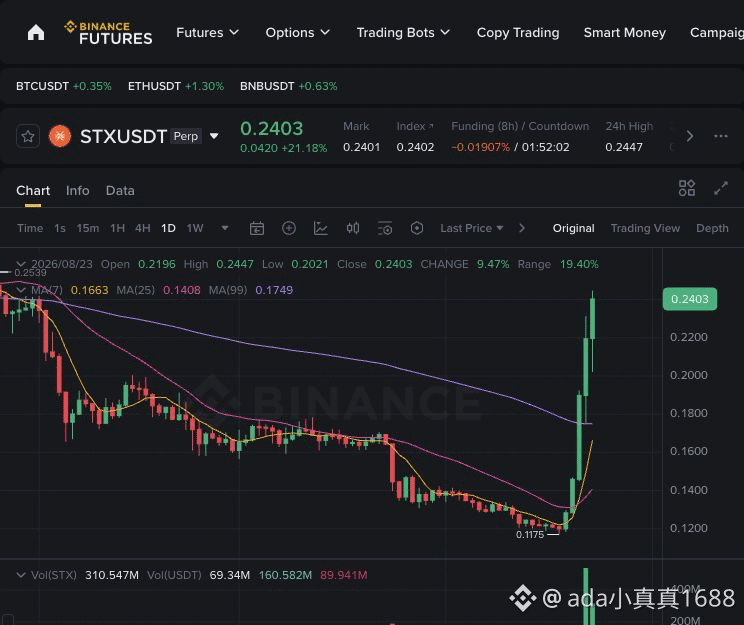Select the 1W interval

click(x=195, y=228)
